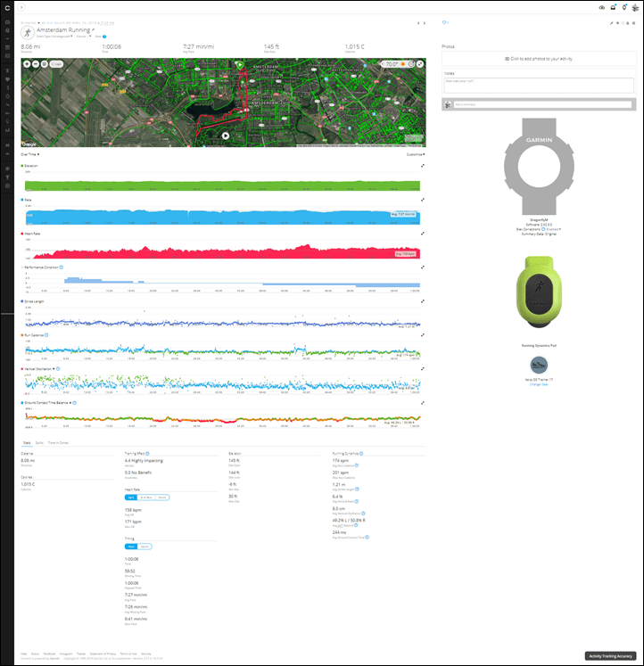Click the Running Dynamics Pod image
This screenshot has width=644, height=666.
(539, 292)
